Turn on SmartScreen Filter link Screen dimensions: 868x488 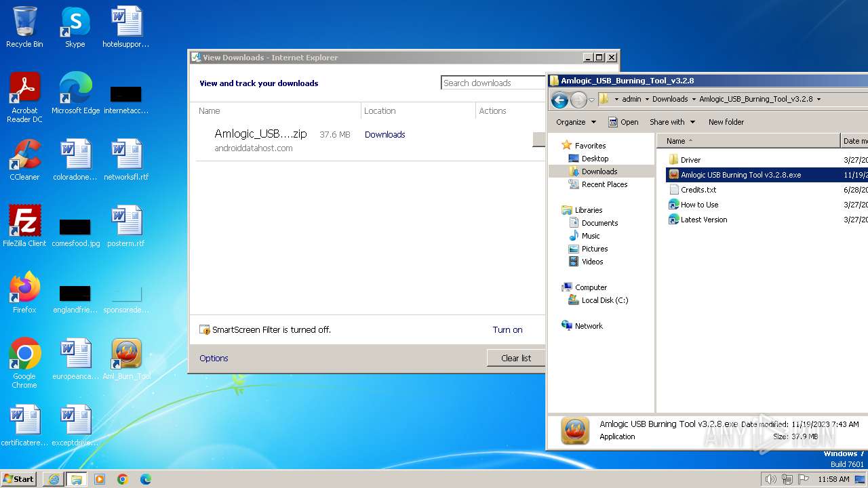click(x=507, y=330)
